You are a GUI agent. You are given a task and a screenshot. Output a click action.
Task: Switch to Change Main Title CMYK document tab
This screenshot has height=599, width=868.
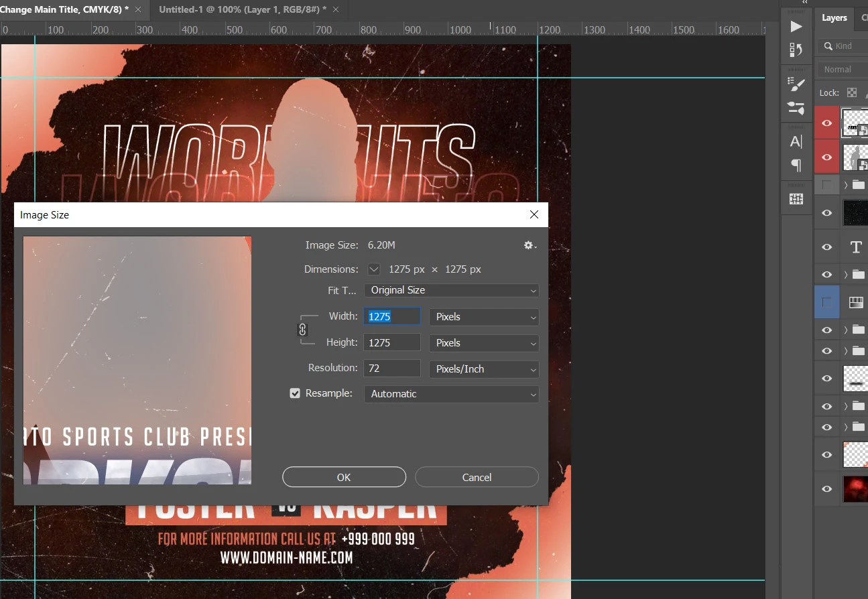pos(64,9)
